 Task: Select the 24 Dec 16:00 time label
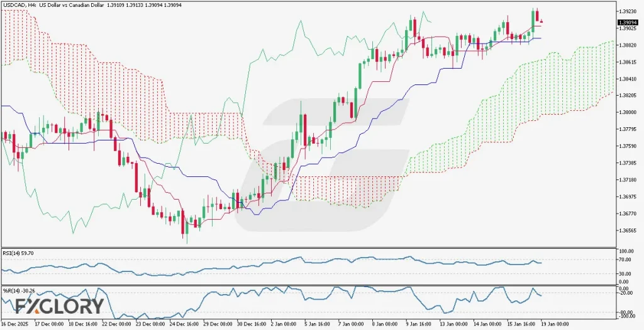pos(183,324)
